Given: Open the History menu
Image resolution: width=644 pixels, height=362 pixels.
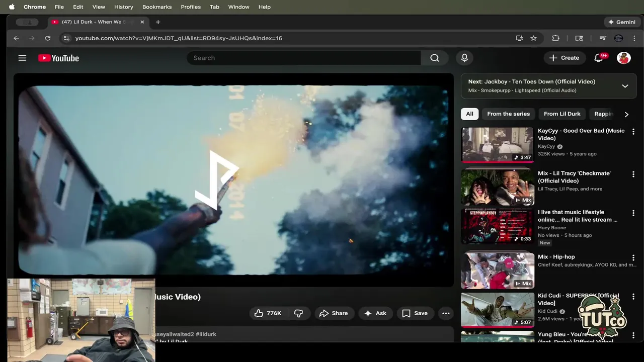Looking at the screenshot, I should tap(123, 7).
